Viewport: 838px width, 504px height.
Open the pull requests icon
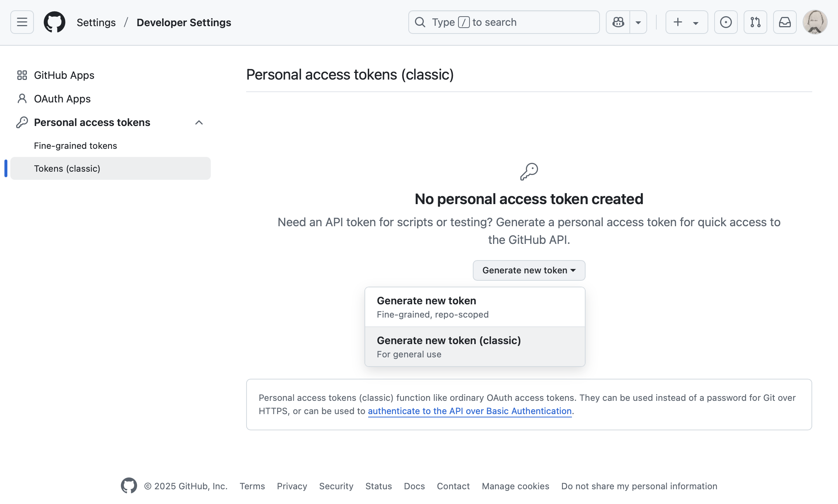pos(755,22)
